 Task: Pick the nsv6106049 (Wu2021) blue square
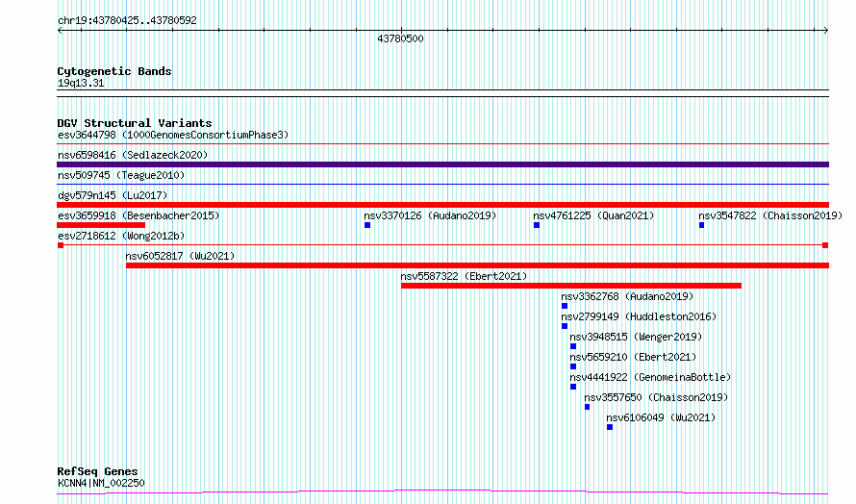tap(610, 427)
